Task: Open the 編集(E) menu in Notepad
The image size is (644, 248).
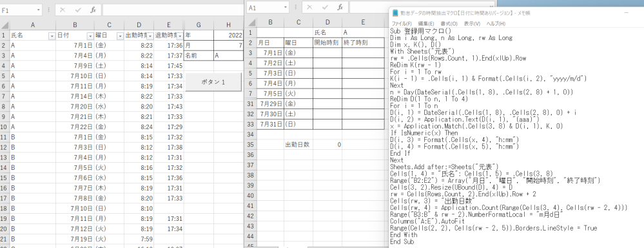Action: (425, 24)
